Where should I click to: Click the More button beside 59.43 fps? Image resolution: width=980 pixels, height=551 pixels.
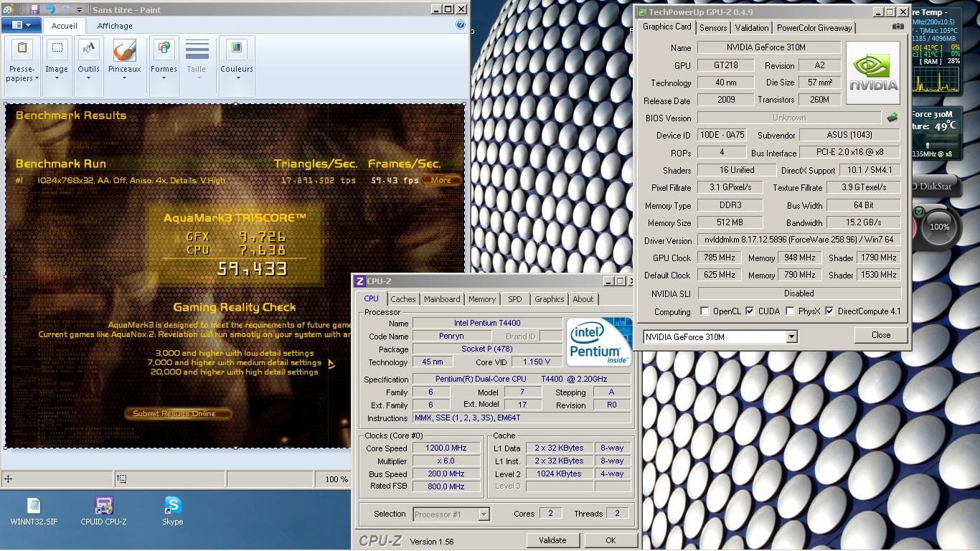point(441,180)
